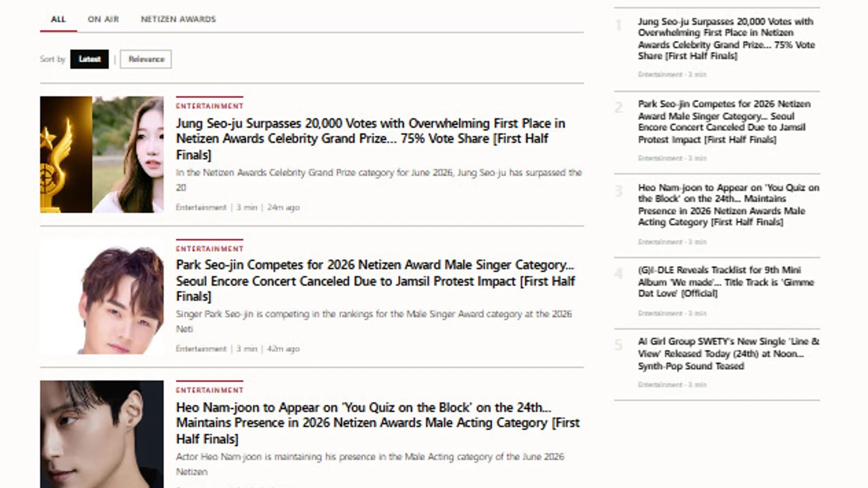
Task: Read Park Seo-jin Male Singer Category headline
Action: pos(375,281)
